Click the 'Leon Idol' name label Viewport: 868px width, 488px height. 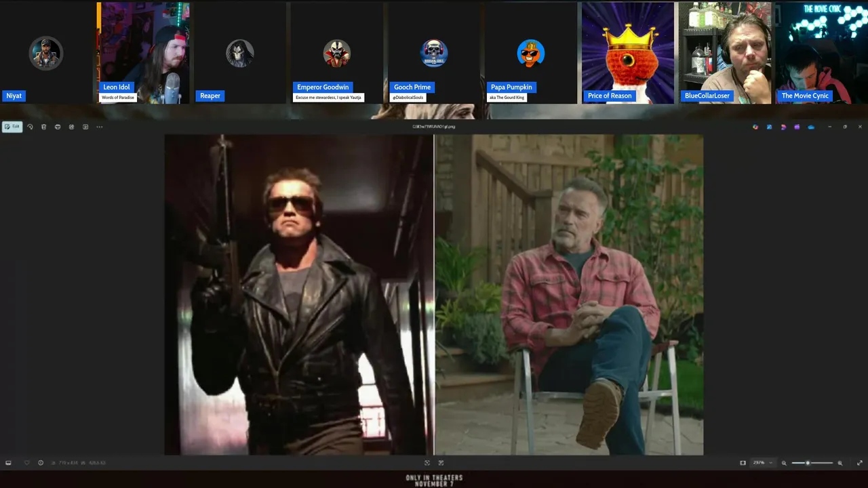tap(117, 87)
